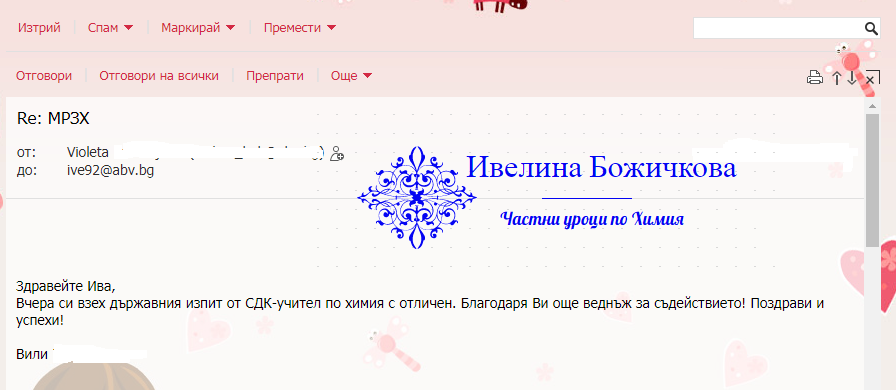Focus the mail search input field

pyautogui.click(x=778, y=28)
